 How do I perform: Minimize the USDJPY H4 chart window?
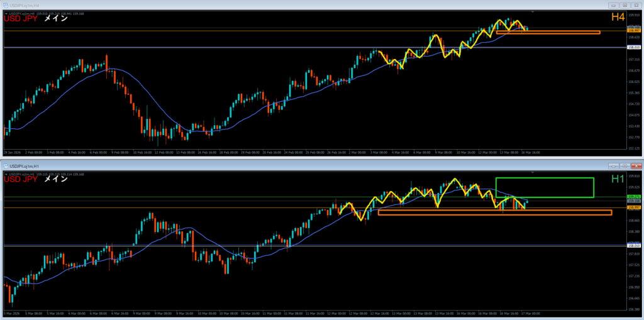point(614,6)
